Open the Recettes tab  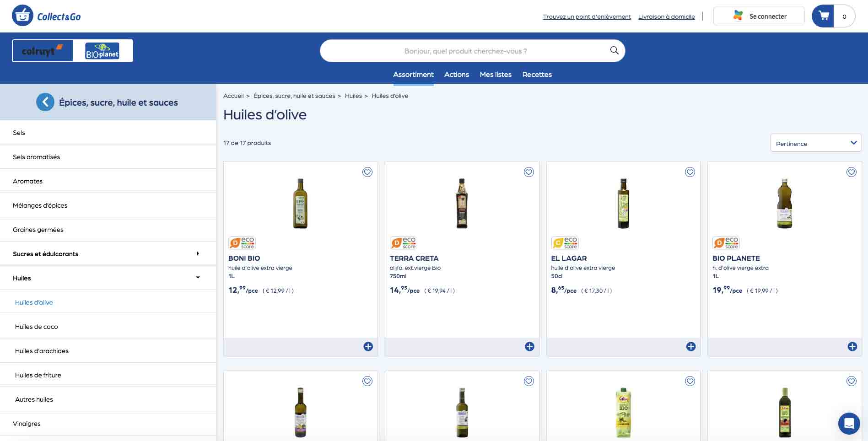537,75
